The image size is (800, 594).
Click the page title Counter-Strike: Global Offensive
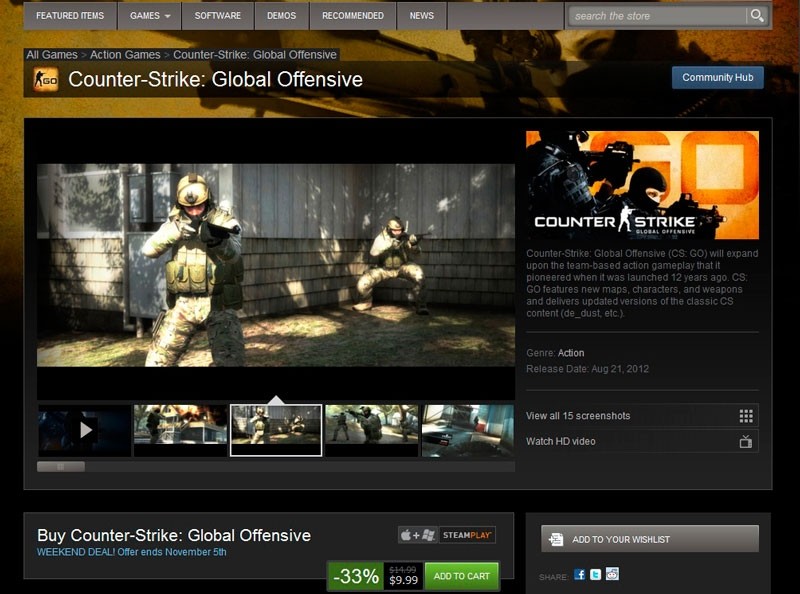pyautogui.click(x=215, y=80)
